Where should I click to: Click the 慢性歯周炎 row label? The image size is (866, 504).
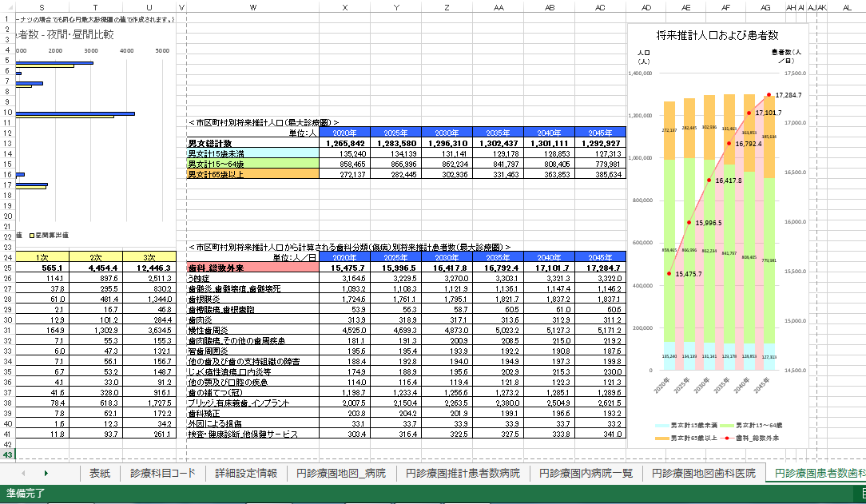coord(253,330)
